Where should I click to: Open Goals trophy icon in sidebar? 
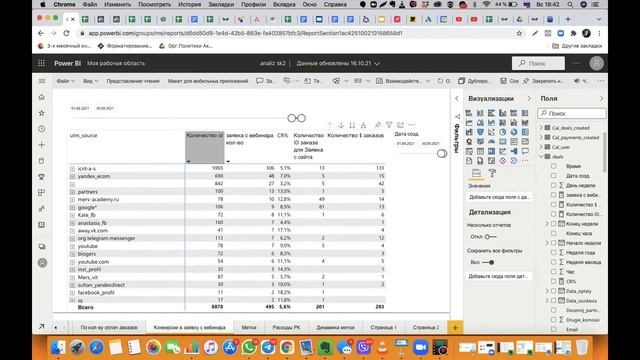tap(42, 177)
